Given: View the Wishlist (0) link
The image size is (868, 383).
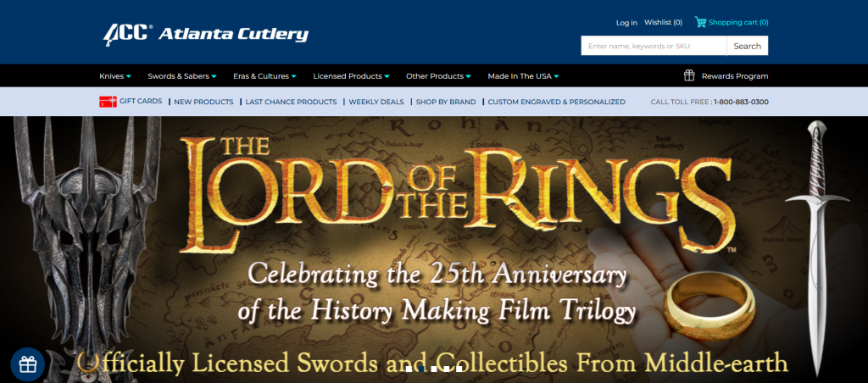Looking at the screenshot, I should pos(663,23).
